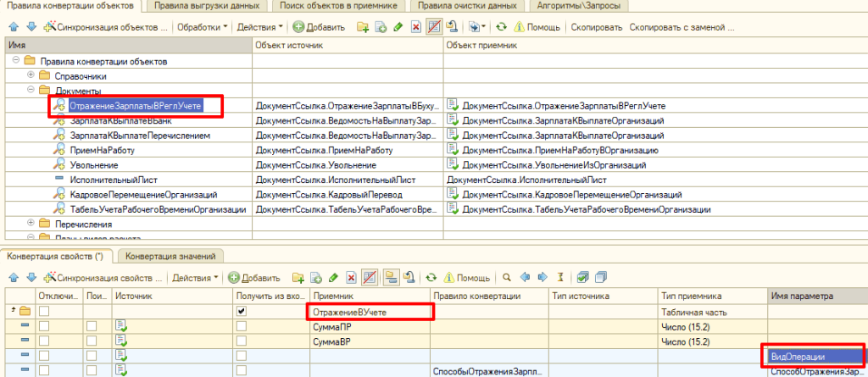Click the green refresh icon in top toolbar
868x377 pixels.
tap(501, 27)
